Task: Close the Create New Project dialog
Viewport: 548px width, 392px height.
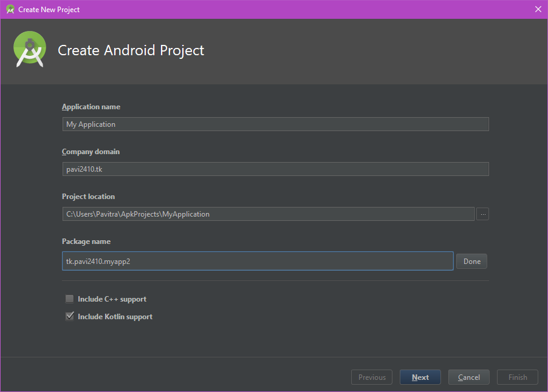Action: 538,9
